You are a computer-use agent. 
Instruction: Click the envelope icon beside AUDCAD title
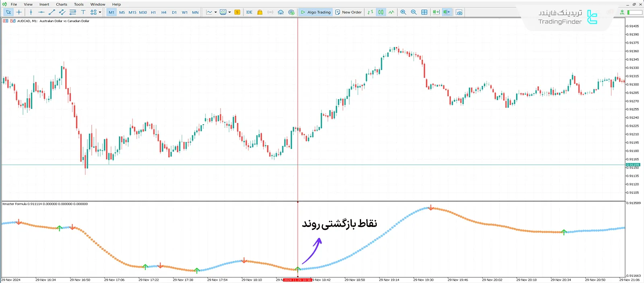point(13,21)
